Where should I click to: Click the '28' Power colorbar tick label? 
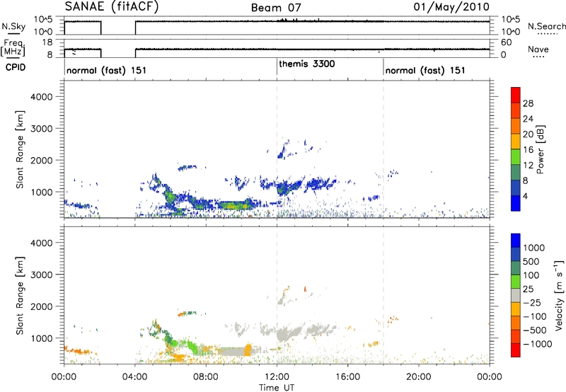[x=528, y=103]
